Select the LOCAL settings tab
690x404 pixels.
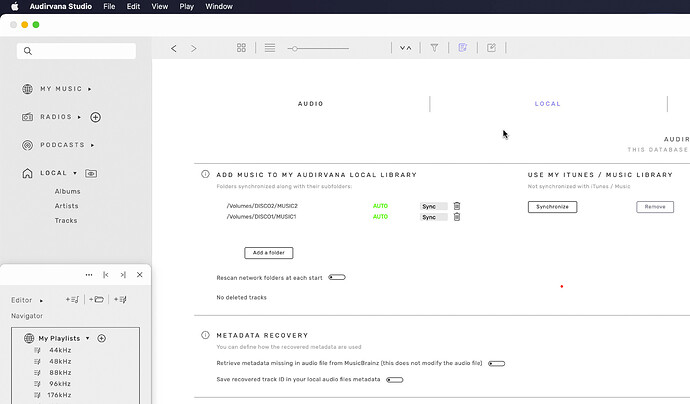[x=547, y=104]
